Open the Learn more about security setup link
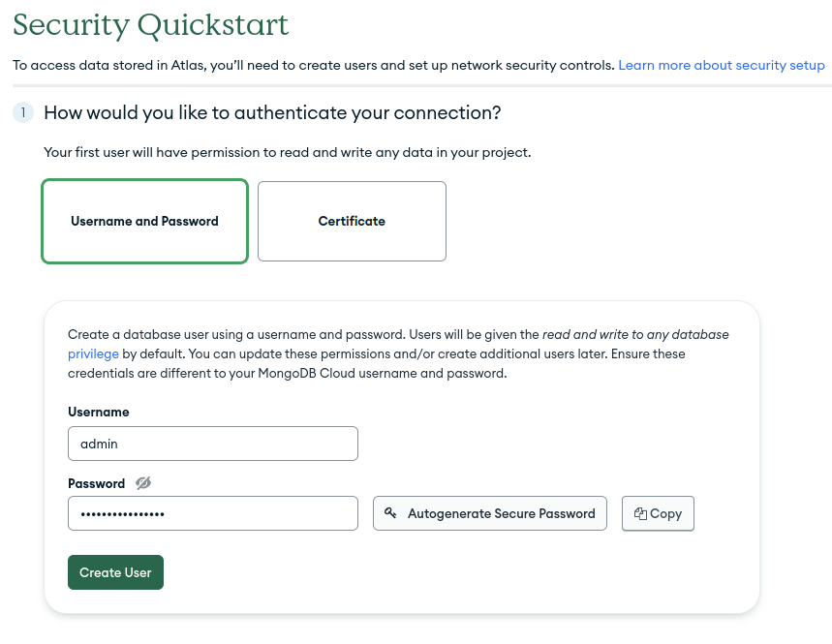Image resolution: width=832 pixels, height=644 pixels. tap(721, 65)
